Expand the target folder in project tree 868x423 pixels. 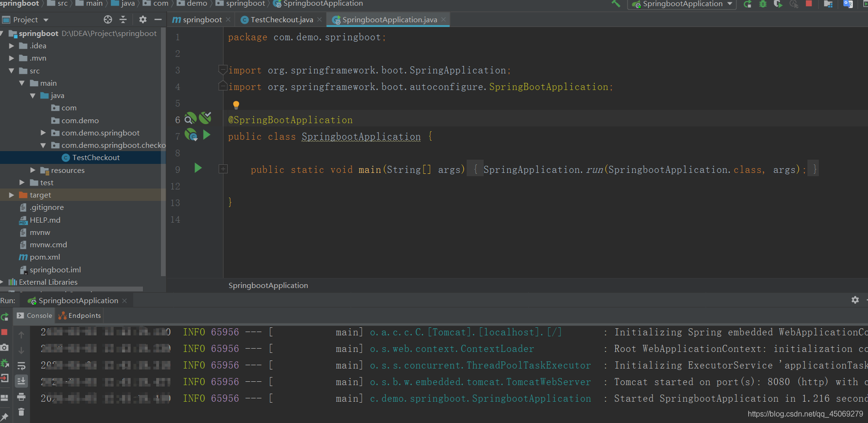coord(11,195)
